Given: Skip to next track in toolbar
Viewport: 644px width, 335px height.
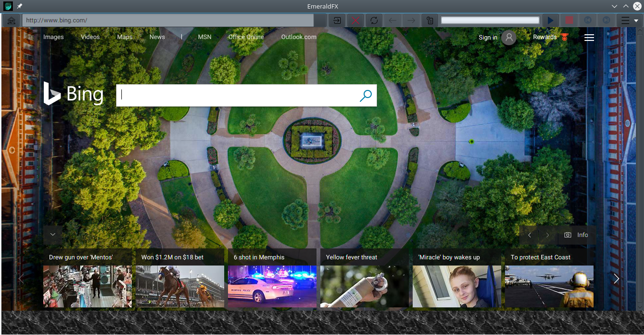Looking at the screenshot, I should coord(606,20).
